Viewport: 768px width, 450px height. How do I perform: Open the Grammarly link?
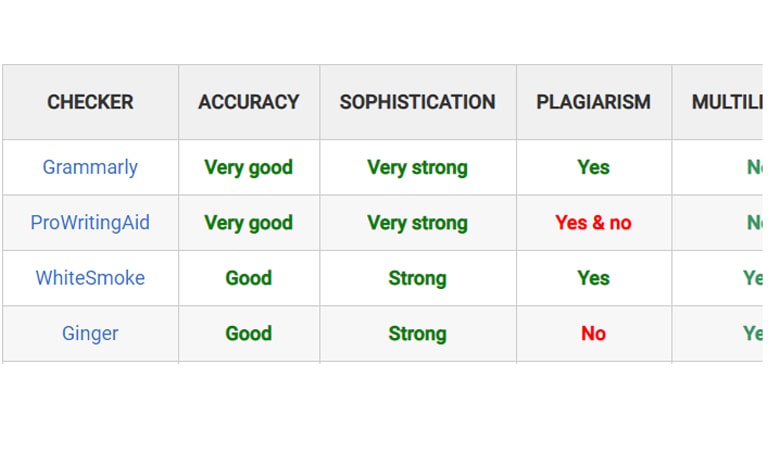[90, 167]
